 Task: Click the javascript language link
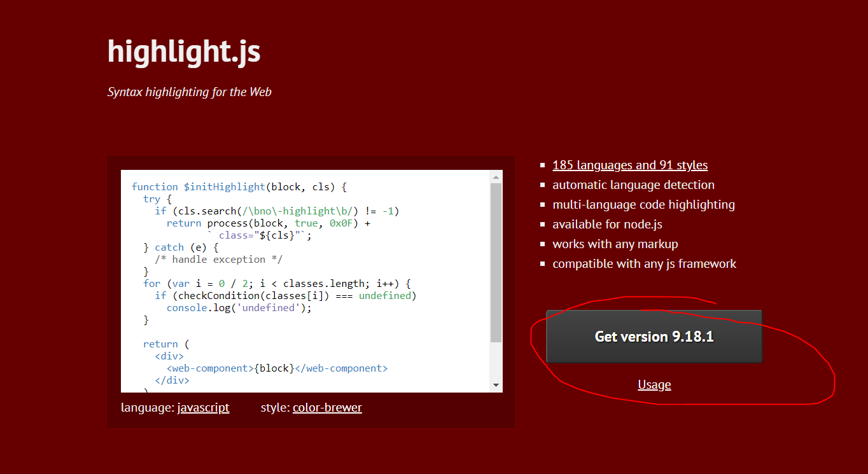[203, 407]
